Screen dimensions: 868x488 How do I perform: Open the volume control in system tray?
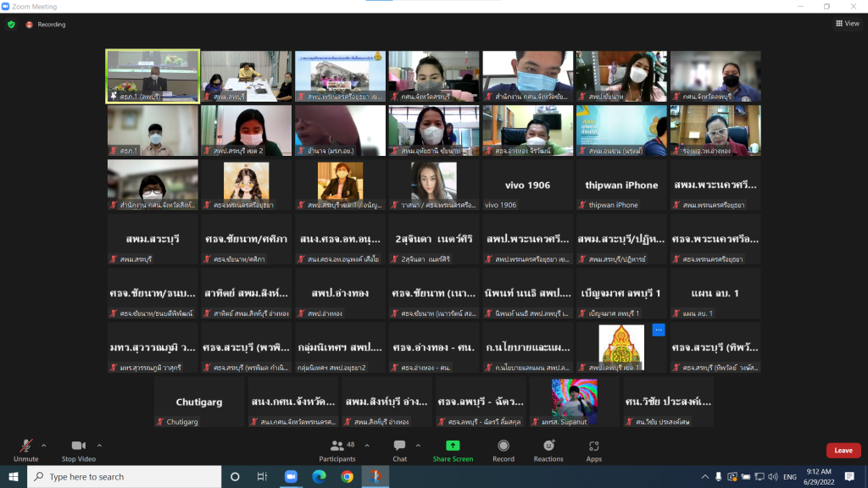[x=773, y=476]
